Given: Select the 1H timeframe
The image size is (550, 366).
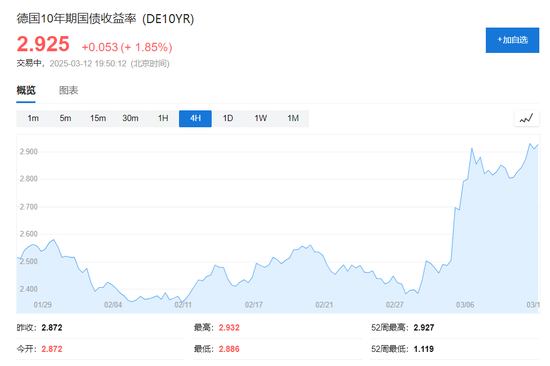Looking at the screenshot, I should click(163, 118).
